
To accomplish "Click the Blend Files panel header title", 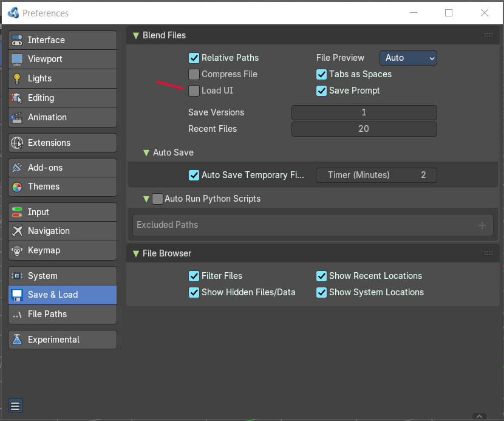I will [x=164, y=35].
